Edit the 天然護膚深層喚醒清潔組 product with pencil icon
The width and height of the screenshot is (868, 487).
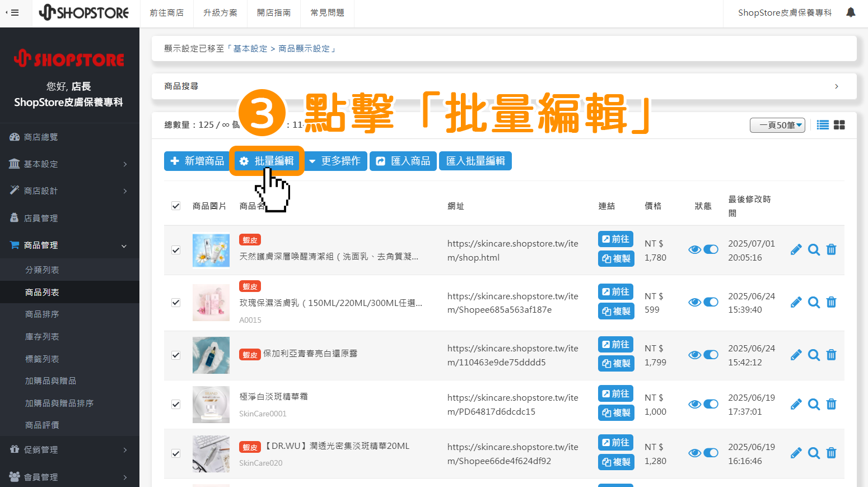[796, 250]
